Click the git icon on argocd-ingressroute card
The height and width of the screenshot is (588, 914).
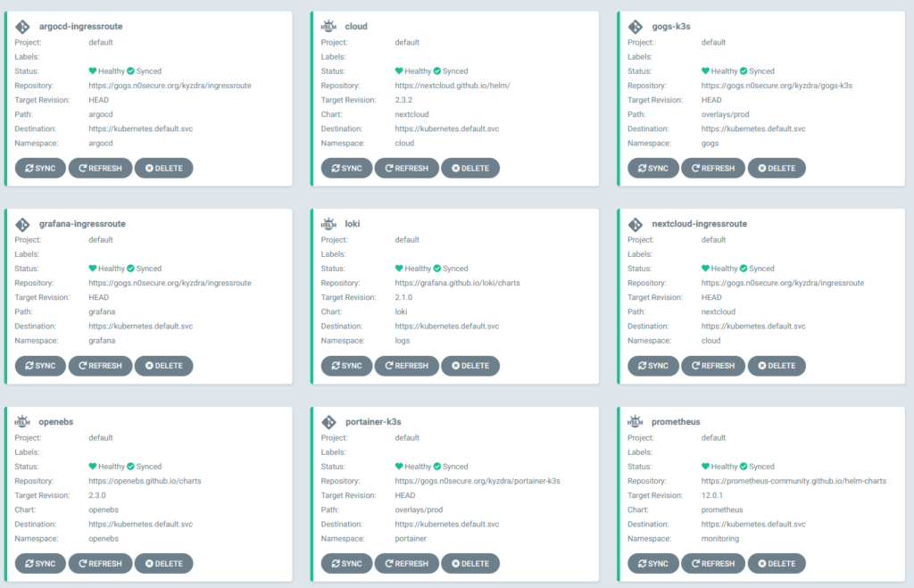point(22,27)
